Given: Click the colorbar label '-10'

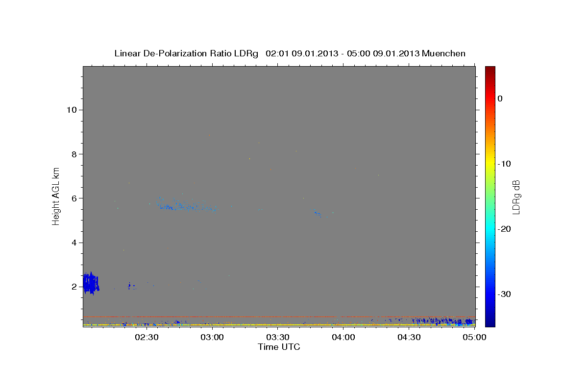Looking at the screenshot, I should tap(504, 164).
